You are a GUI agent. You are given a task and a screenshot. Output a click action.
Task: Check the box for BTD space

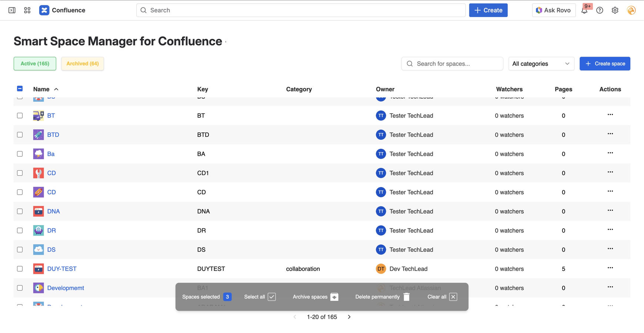(20, 135)
